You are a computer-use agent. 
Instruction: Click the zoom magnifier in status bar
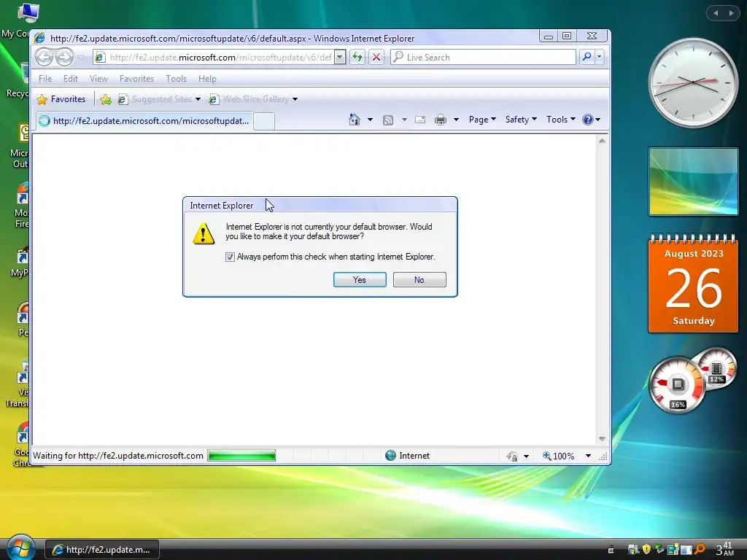coord(547,456)
